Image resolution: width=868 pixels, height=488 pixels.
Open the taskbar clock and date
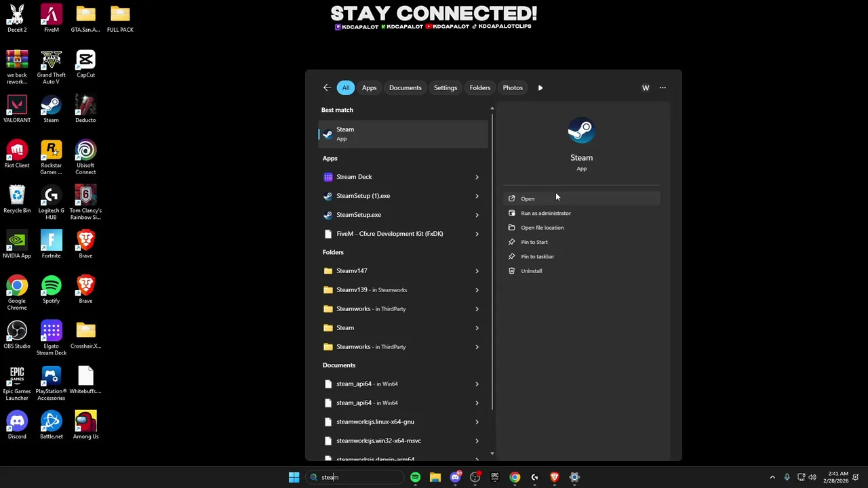tap(837, 477)
